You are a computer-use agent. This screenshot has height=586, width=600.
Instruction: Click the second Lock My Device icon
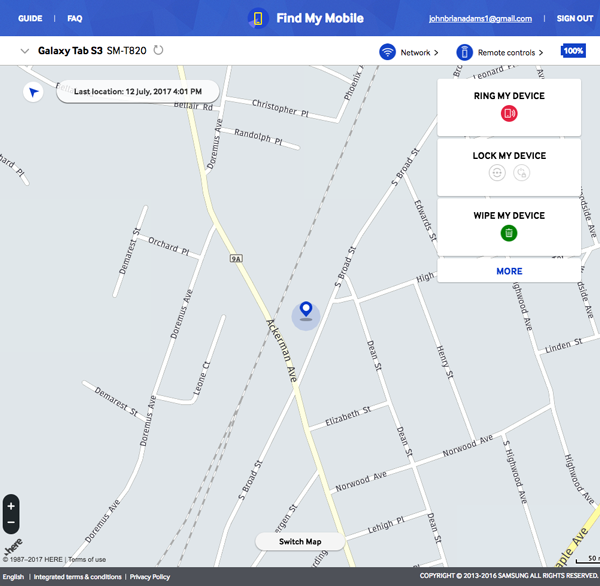[522, 173]
